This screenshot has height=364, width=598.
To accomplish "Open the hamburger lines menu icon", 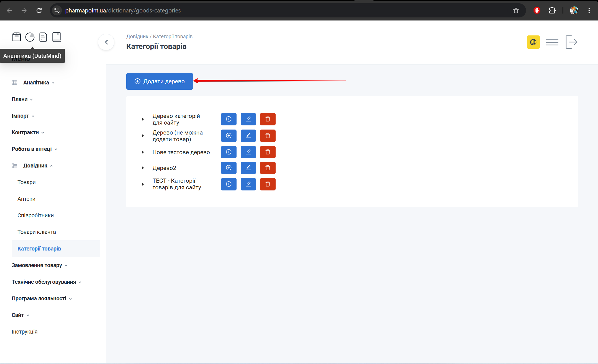I will [x=552, y=42].
